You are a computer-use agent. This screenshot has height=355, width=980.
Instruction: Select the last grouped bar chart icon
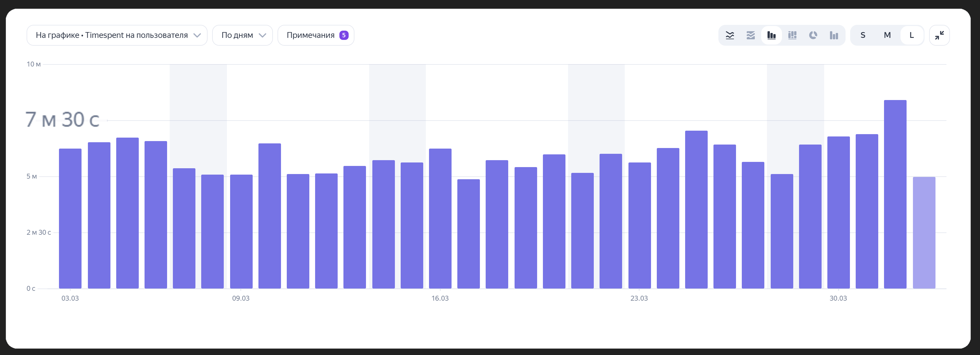[x=834, y=35]
